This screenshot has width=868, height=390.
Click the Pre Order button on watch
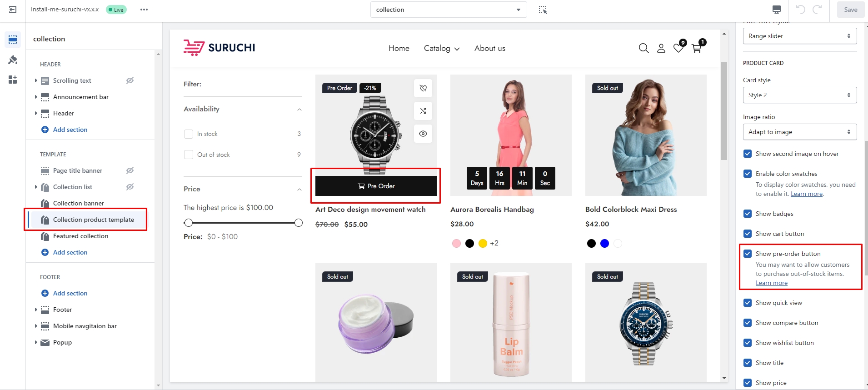pyautogui.click(x=376, y=186)
